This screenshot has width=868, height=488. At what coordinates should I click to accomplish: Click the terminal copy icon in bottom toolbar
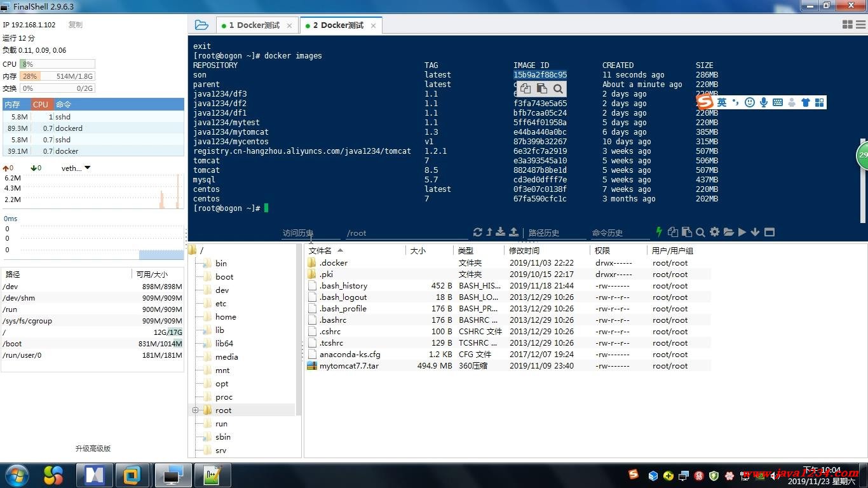point(673,232)
